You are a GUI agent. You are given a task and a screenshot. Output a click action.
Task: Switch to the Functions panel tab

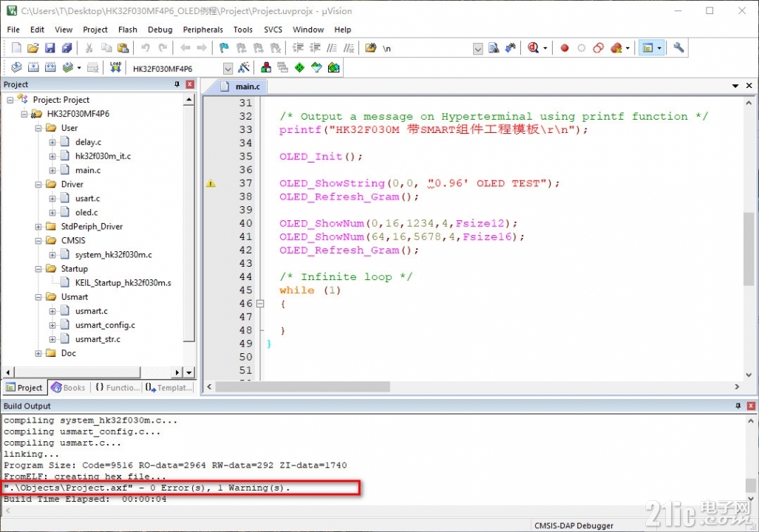pos(118,388)
